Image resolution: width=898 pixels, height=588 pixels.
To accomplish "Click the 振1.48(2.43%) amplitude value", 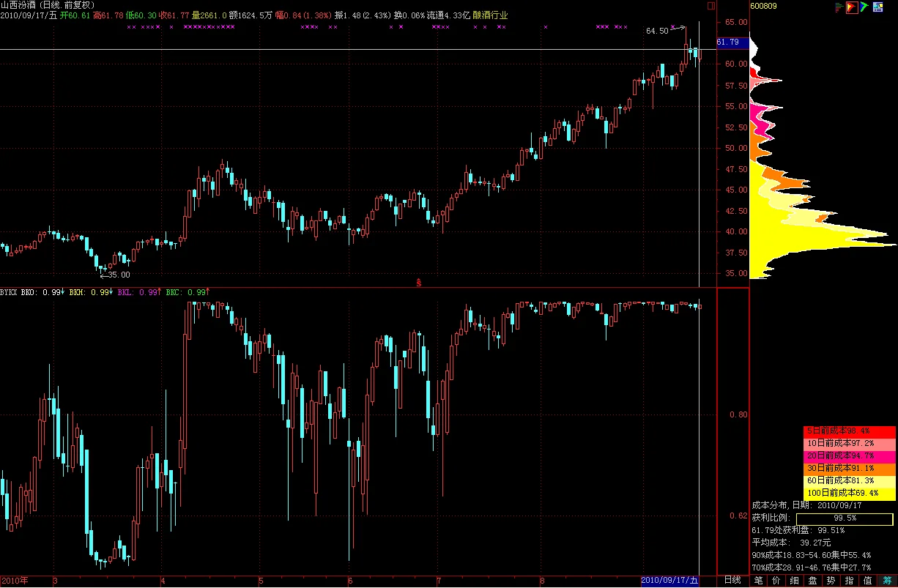I will coord(362,15).
